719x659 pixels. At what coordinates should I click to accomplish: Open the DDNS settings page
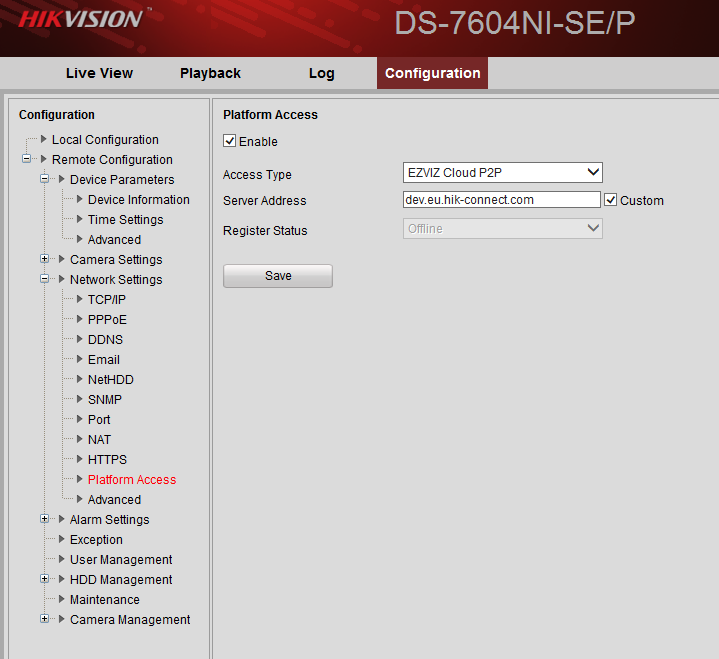pyautogui.click(x=105, y=339)
